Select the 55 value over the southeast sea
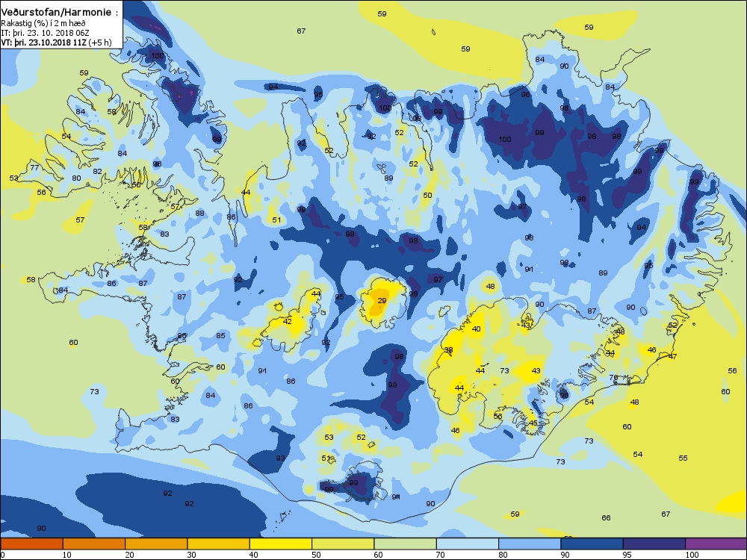The image size is (747, 560). point(684,458)
